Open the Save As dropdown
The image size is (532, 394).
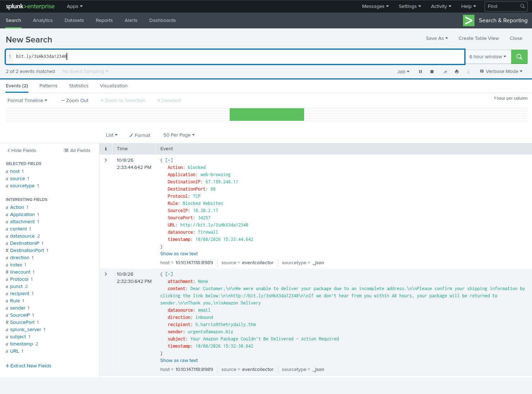click(437, 38)
